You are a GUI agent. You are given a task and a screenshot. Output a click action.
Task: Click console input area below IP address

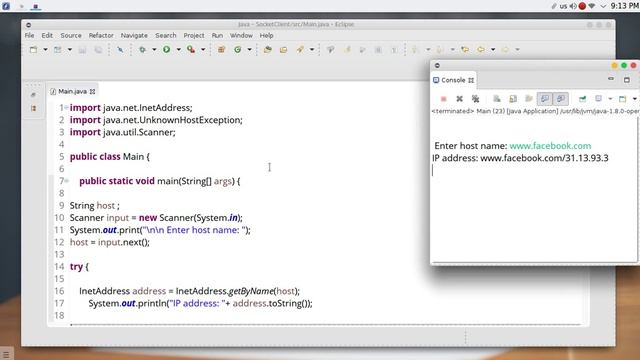534,171
